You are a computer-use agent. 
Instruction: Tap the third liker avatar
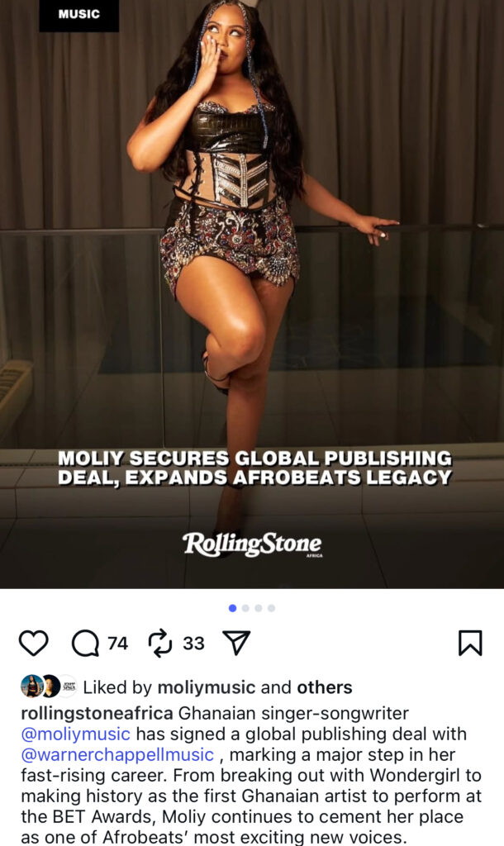pos(68,687)
